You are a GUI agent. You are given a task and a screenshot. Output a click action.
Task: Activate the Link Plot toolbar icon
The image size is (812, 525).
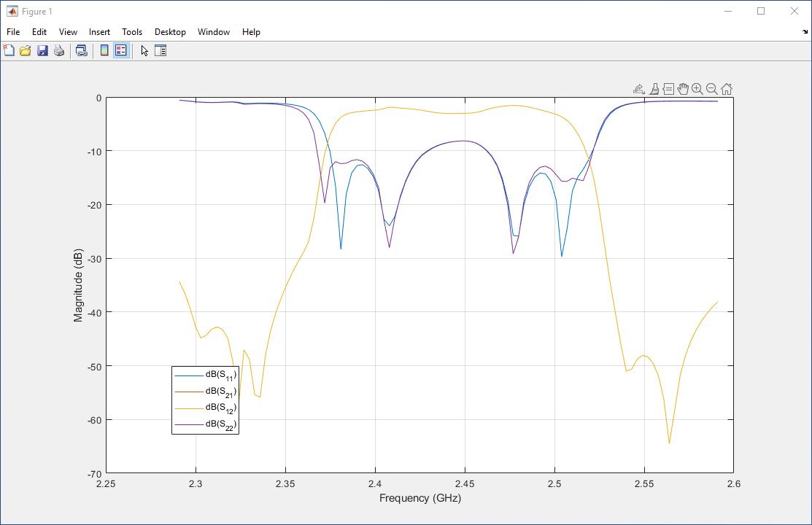pyautogui.click(x=82, y=50)
